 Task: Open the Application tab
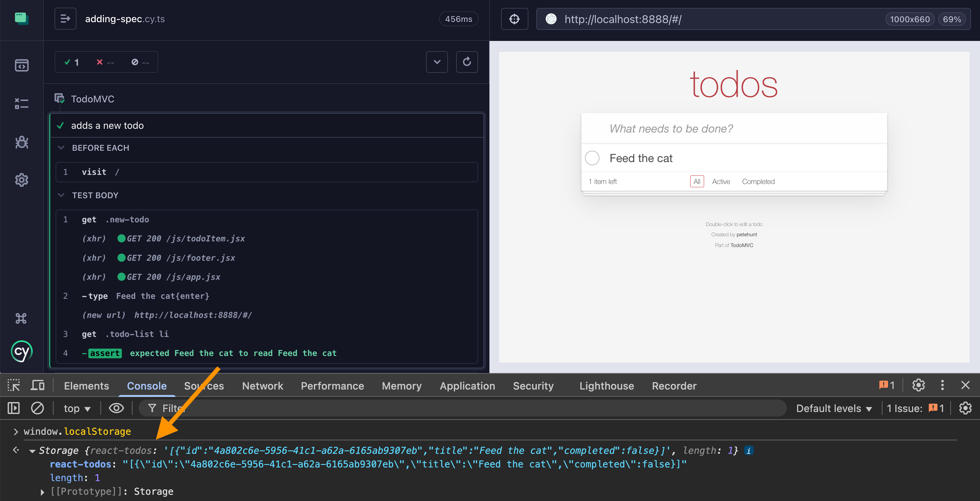click(467, 386)
